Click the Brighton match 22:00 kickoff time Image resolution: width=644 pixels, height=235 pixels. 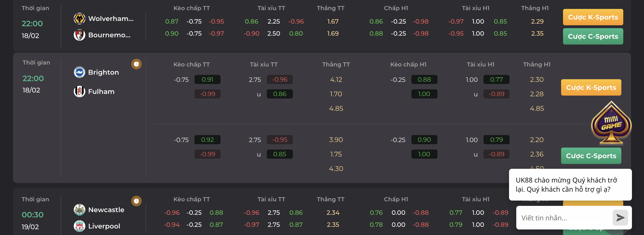point(33,78)
